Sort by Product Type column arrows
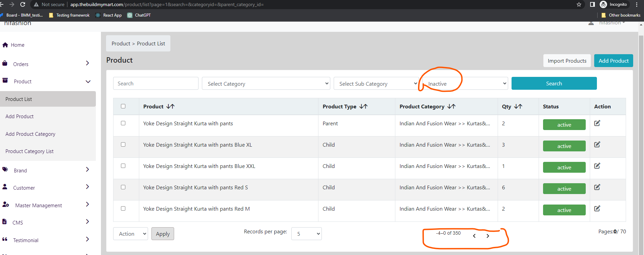644x255 pixels. [x=363, y=106]
